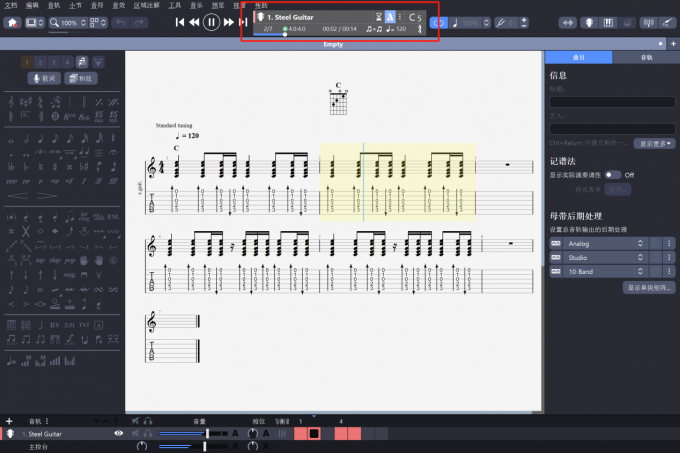Screen dimensions: 680x453
Task: Pause playback with the round pause button
Action: (211, 22)
